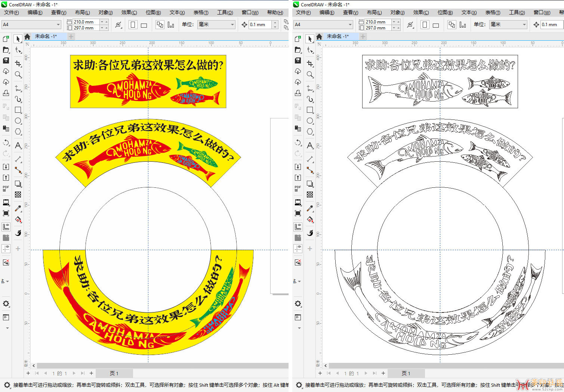Select the Ellipse tool in left window
Screen dimensions: 564x392
[x=18, y=121]
